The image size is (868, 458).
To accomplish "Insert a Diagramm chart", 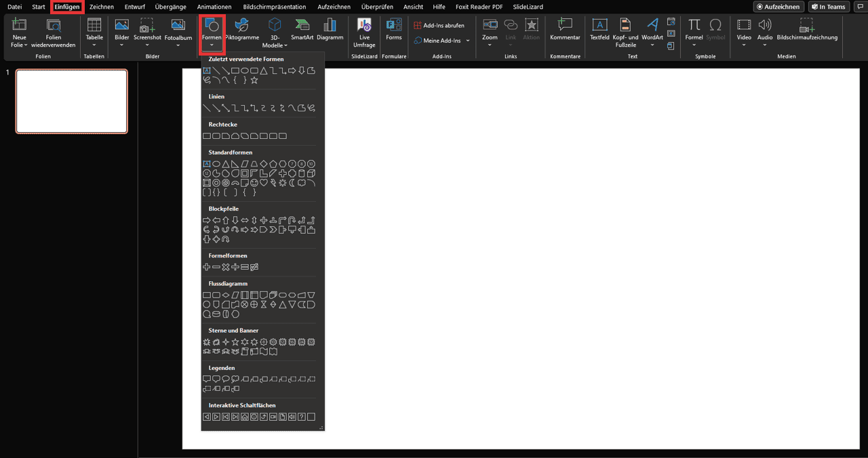I will coord(330,30).
